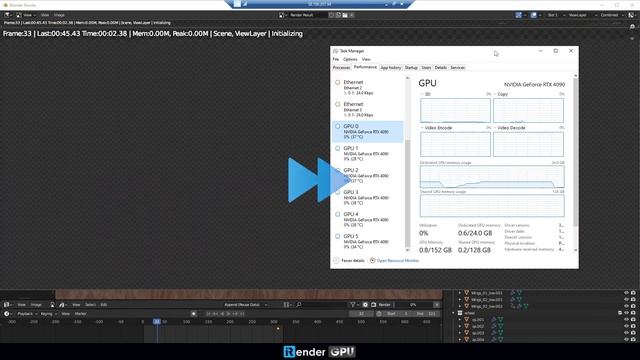The image size is (640, 360).
Task: Open the File menu in Task Manager
Action: point(336,60)
